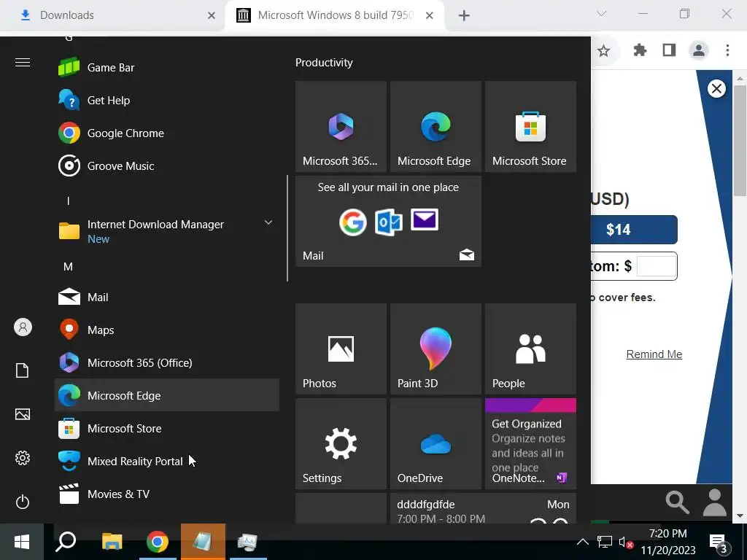Switch to the Downloads tab in Chrome
The width and height of the screenshot is (747, 560).
tap(112, 15)
